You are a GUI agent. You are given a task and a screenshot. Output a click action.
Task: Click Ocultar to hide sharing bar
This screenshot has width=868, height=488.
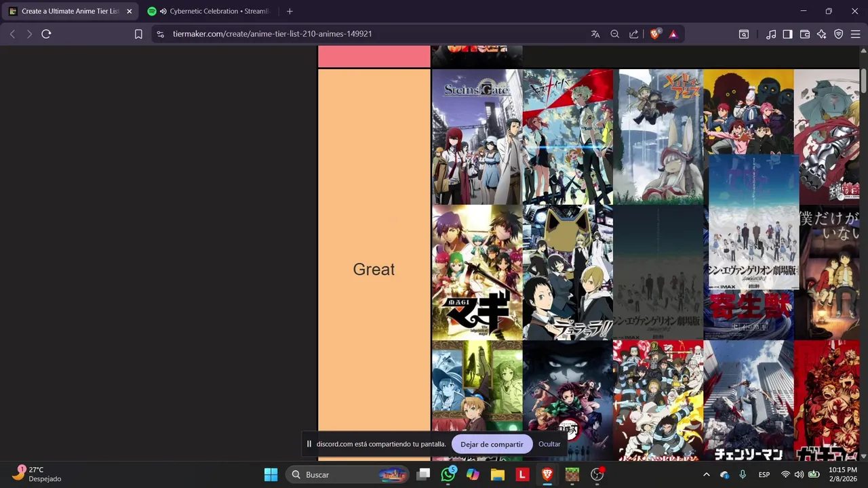tap(549, 444)
